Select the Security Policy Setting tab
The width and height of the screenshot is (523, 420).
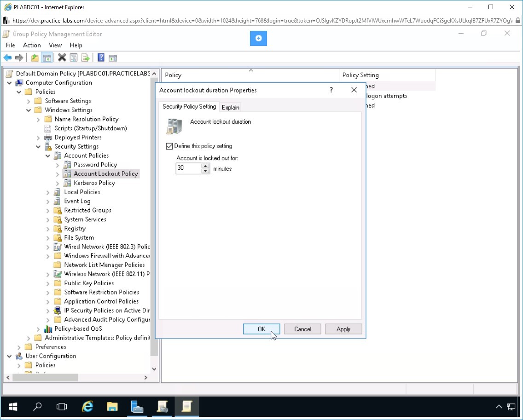[x=189, y=107]
